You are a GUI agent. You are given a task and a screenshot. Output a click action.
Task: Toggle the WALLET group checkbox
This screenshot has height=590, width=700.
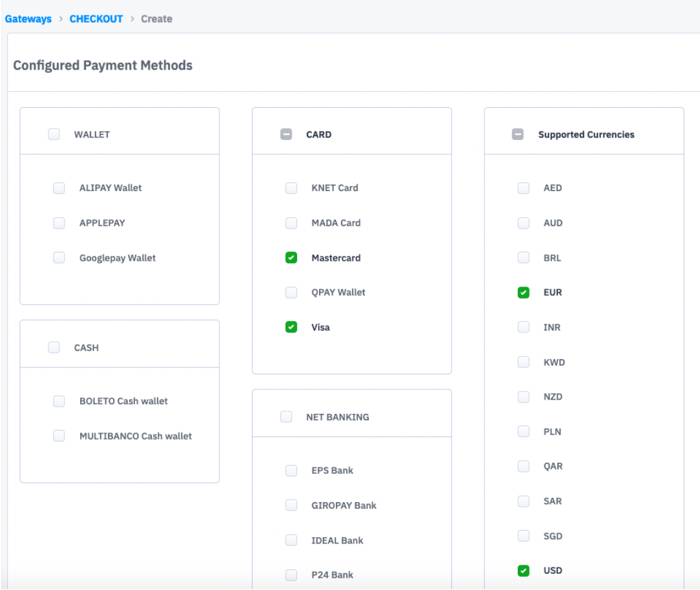point(54,134)
